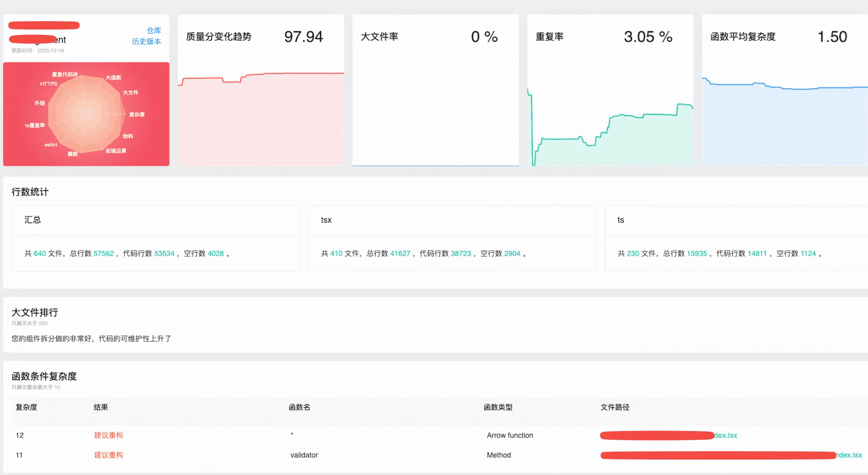The image size is (868, 475).
Task: Click the 410 tsx files count
Action: coord(336,254)
